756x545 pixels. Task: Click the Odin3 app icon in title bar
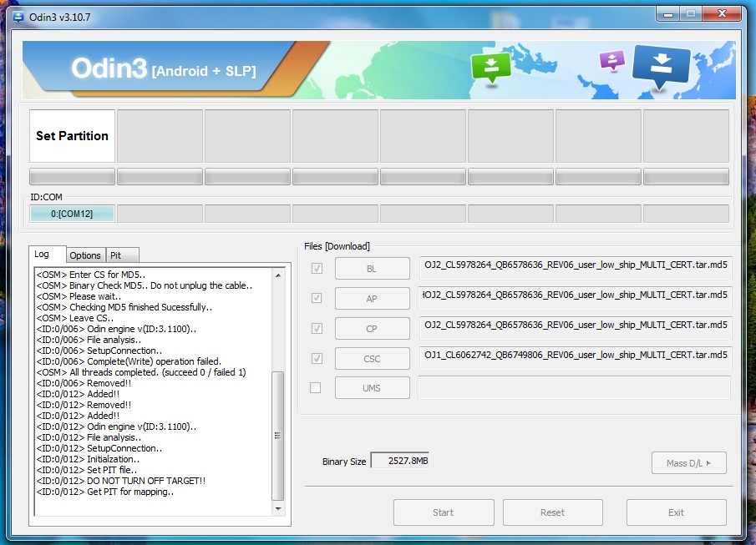[x=18, y=18]
